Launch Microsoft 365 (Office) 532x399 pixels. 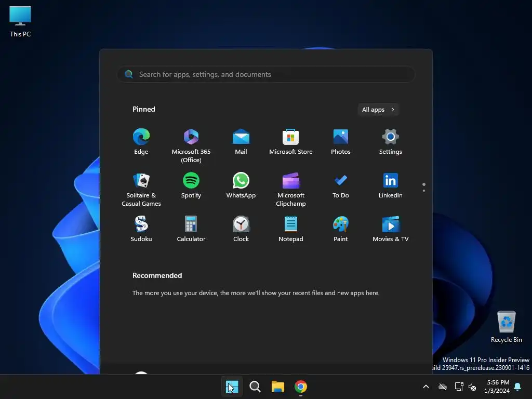[x=191, y=146]
